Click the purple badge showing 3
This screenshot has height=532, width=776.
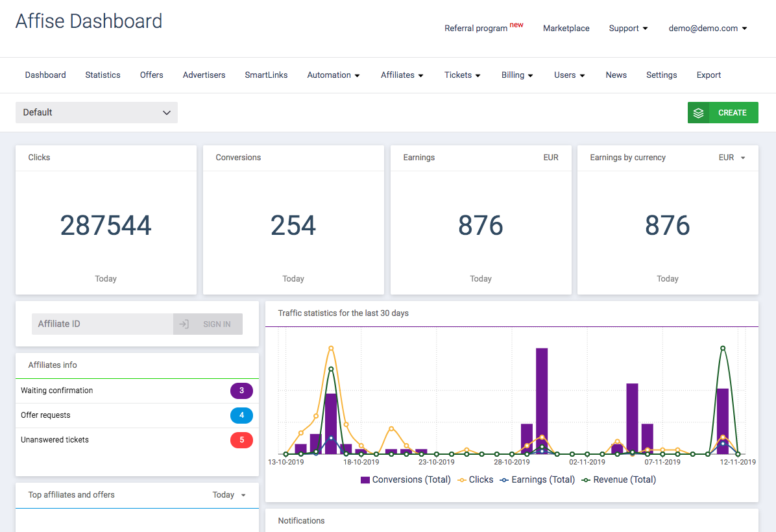click(241, 391)
